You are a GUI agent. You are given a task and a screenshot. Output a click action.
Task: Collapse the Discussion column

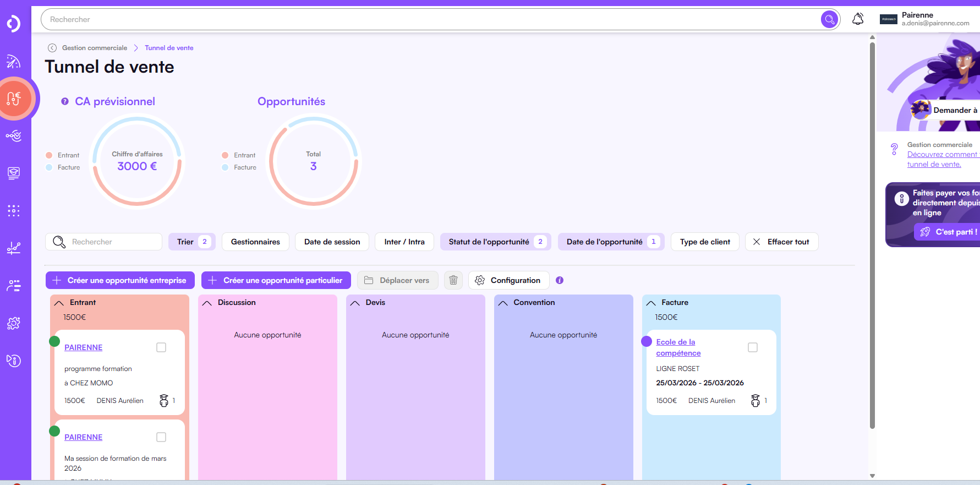207,303
